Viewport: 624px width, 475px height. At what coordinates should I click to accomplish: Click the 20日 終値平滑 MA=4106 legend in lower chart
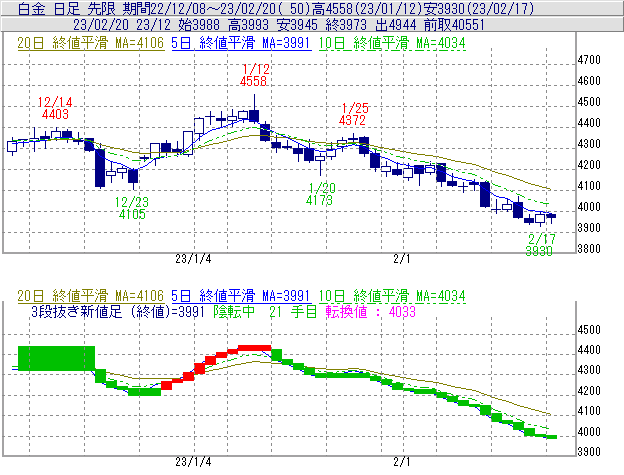(x=90, y=296)
